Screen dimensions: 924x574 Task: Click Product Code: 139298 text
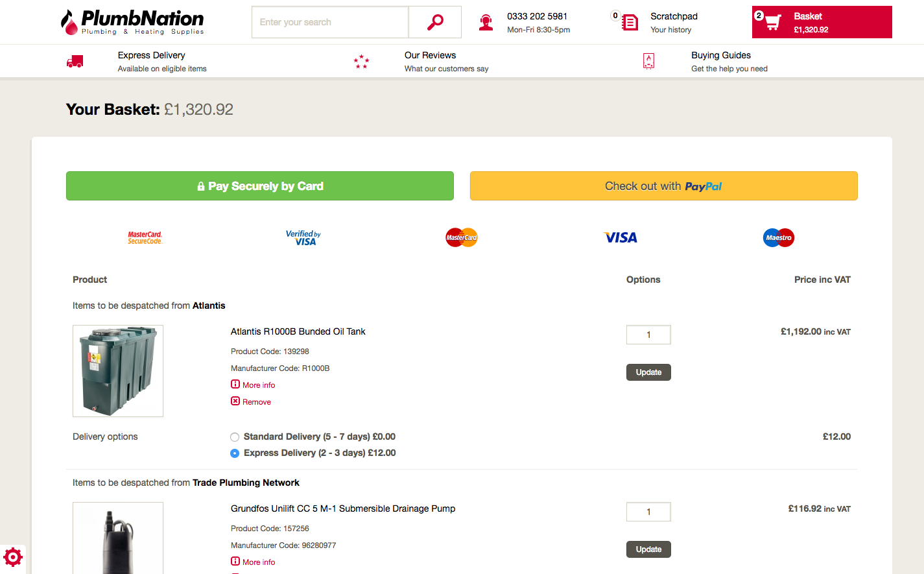pyautogui.click(x=270, y=352)
